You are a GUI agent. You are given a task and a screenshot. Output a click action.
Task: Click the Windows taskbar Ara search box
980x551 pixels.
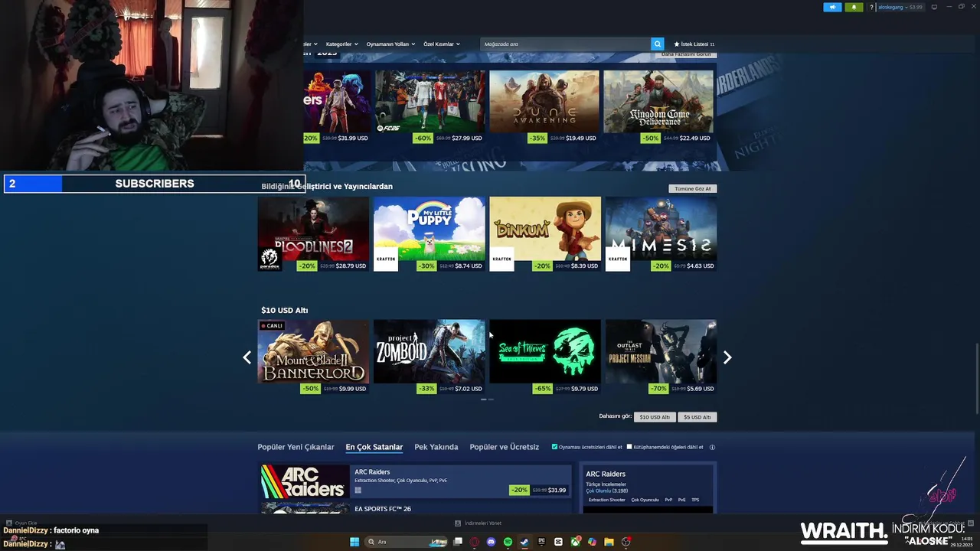click(407, 542)
